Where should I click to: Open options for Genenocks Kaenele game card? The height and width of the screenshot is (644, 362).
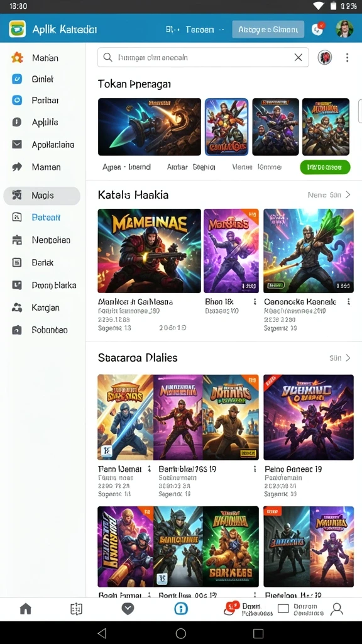point(348,302)
